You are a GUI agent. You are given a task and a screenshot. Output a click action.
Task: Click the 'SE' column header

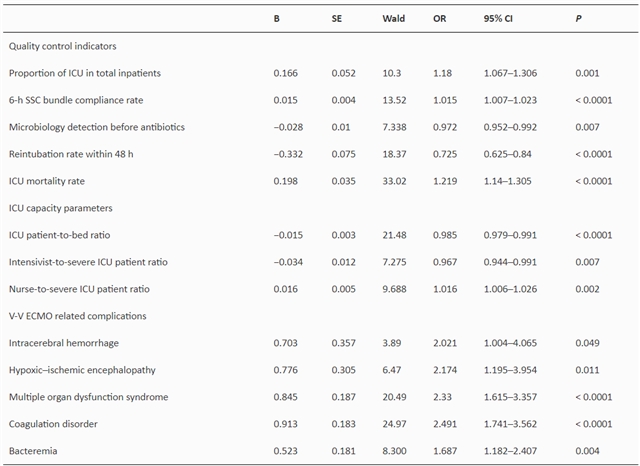click(338, 19)
